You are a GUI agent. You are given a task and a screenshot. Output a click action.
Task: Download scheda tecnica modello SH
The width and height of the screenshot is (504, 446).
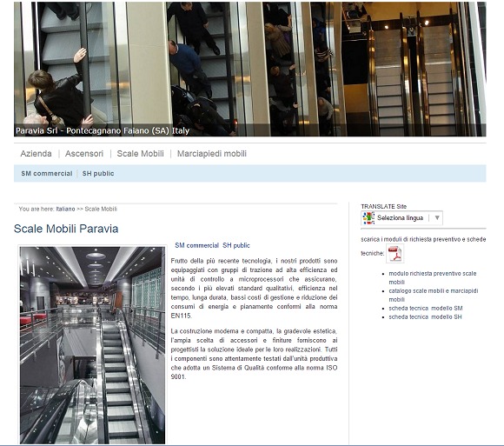point(425,316)
